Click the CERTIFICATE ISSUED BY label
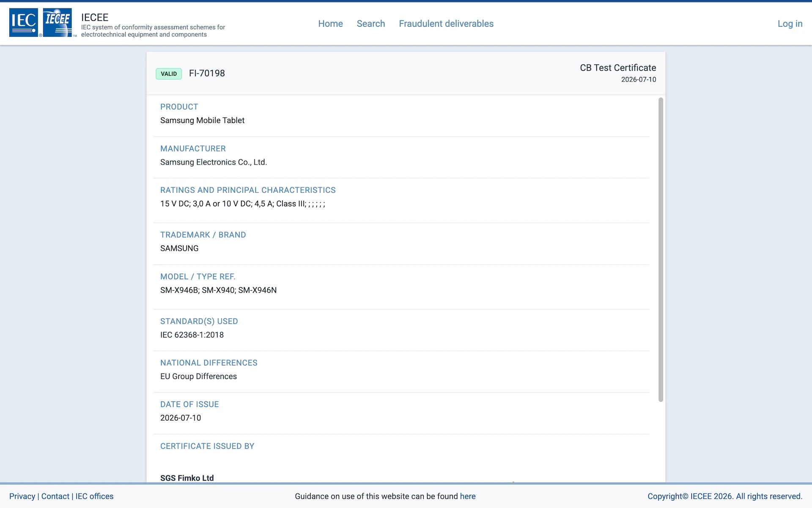This screenshot has width=812, height=508. pyautogui.click(x=207, y=446)
